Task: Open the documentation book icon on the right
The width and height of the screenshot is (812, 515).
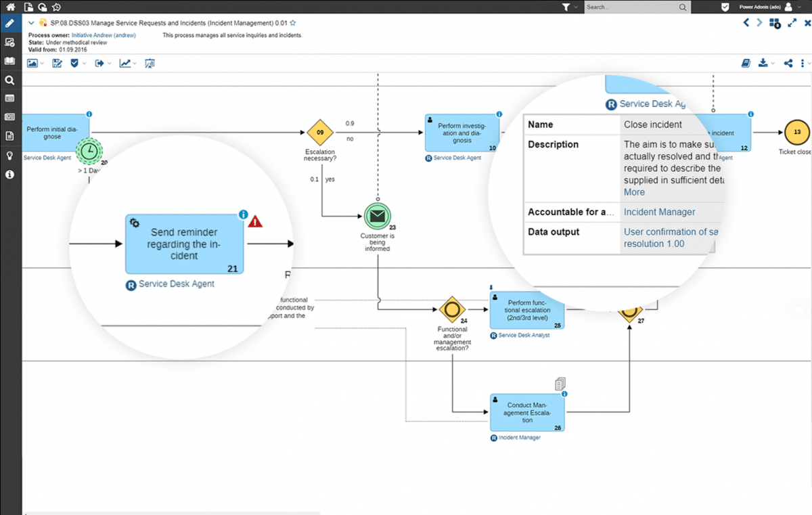Action: coord(746,63)
